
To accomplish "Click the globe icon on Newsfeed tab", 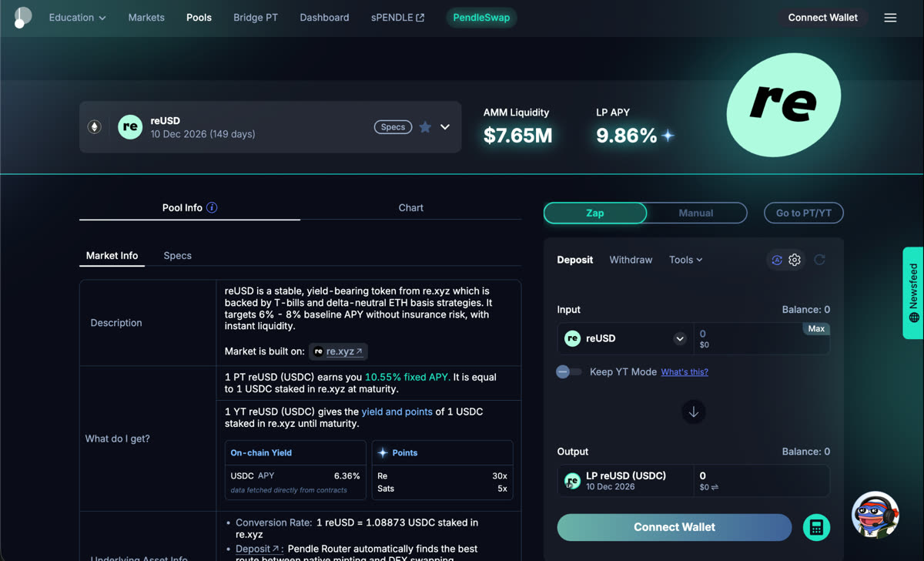I will [914, 317].
